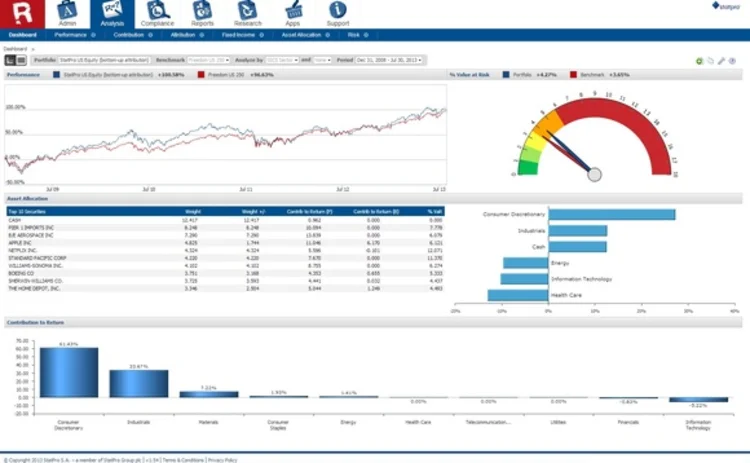Viewport: 750px width, 463px height.
Task: Open the Period date range dropdown
Action: click(389, 60)
